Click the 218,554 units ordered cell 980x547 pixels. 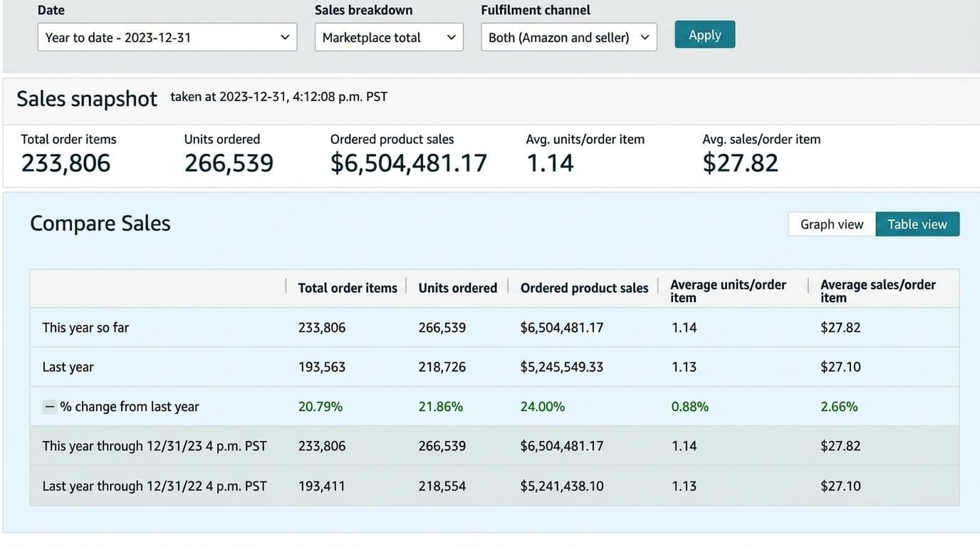[442, 486]
